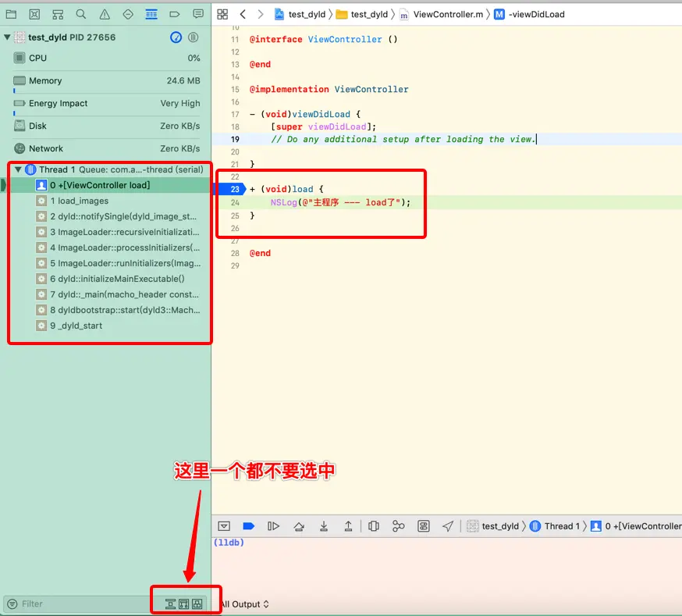Screen dimensions: 682x616
Task: Deactivate breakpoints button in debug bar
Action: coord(249,526)
